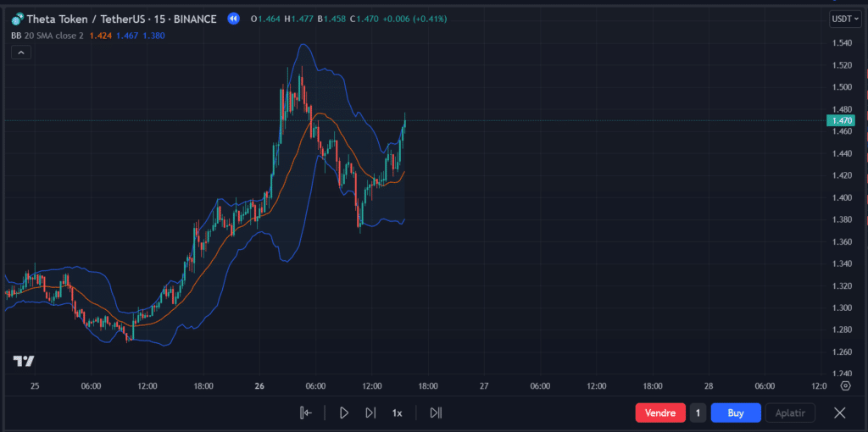Click the BB upper value 1.467
This screenshot has width=868, height=432.
pyautogui.click(x=127, y=36)
